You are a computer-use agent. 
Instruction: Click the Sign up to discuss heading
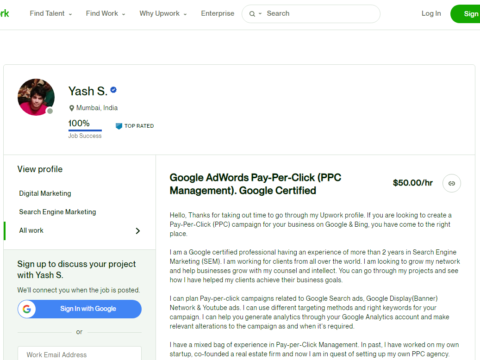(x=76, y=269)
